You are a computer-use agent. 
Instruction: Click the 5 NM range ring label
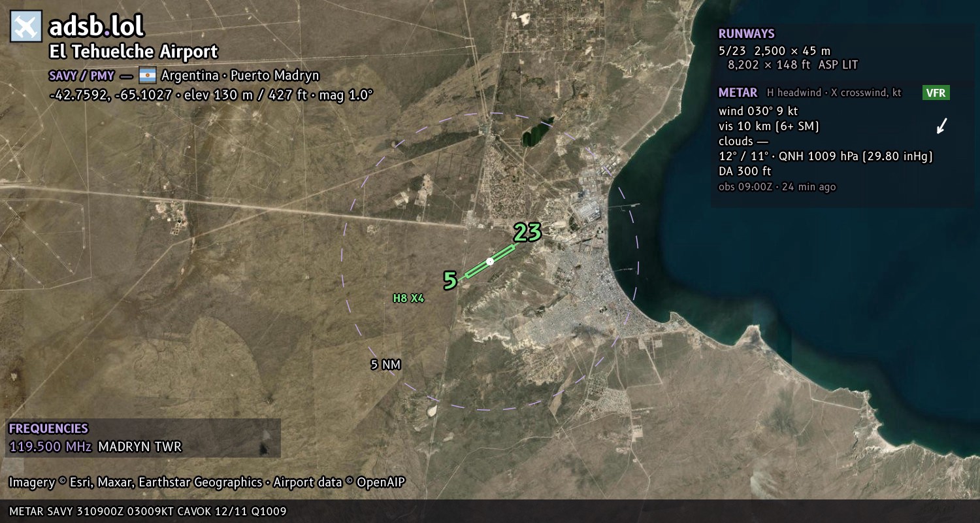(385, 365)
